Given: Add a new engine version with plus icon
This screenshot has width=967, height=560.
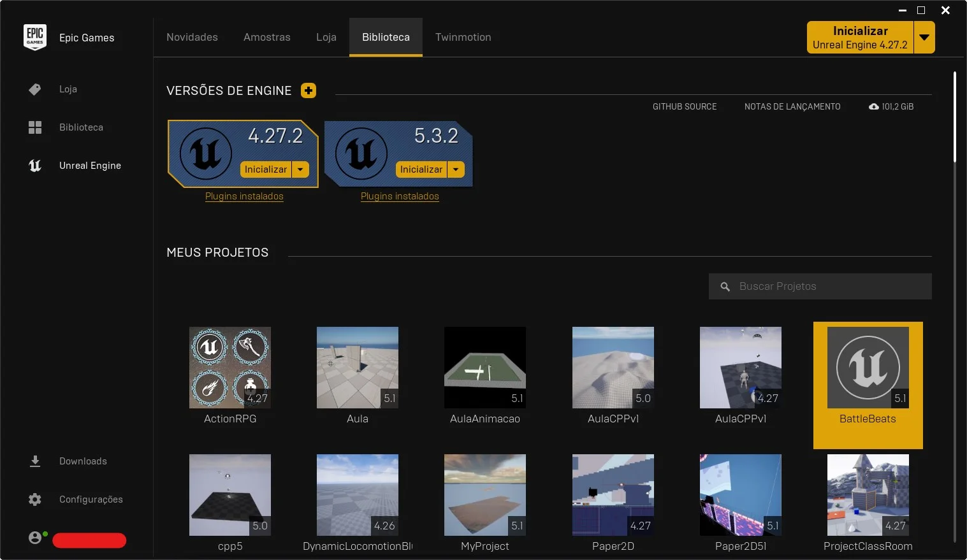Looking at the screenshot, I should click(x=309, y=90).
